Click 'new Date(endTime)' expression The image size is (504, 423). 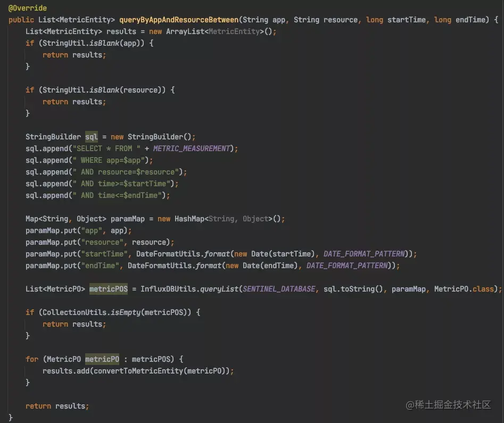pos(262,266)
